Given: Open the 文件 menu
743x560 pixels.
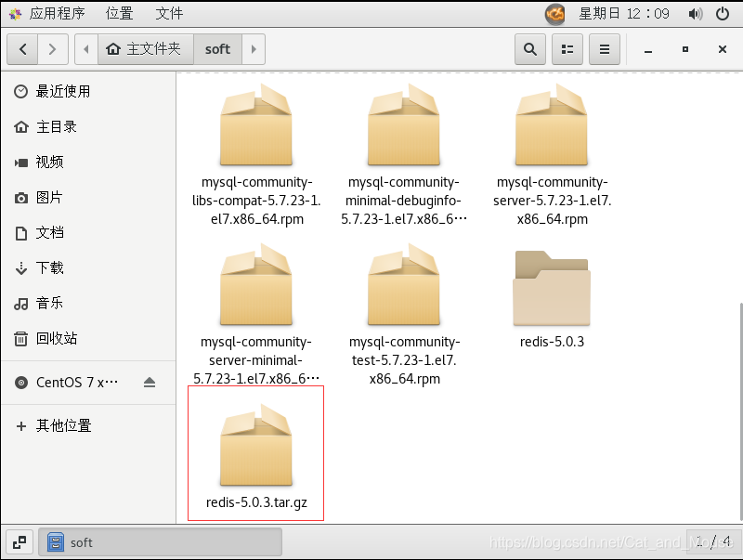Looking at the screenshot, I should pyautogui.click(x=169, y=13).
